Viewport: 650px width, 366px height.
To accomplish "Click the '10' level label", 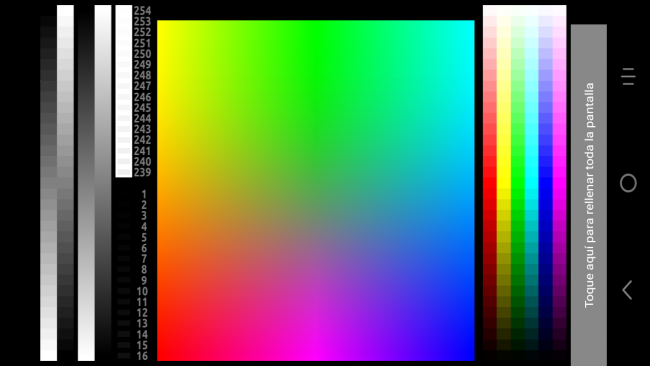I will 142,291.
